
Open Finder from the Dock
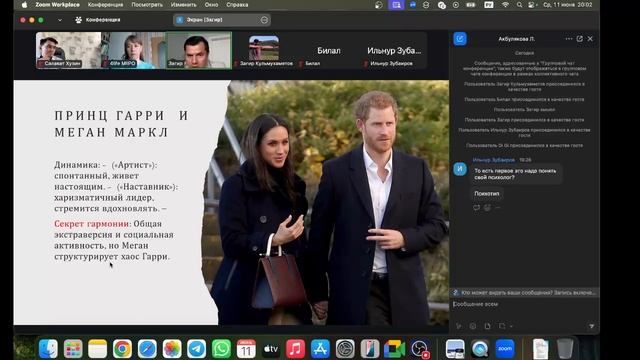[x=49, y=349]
